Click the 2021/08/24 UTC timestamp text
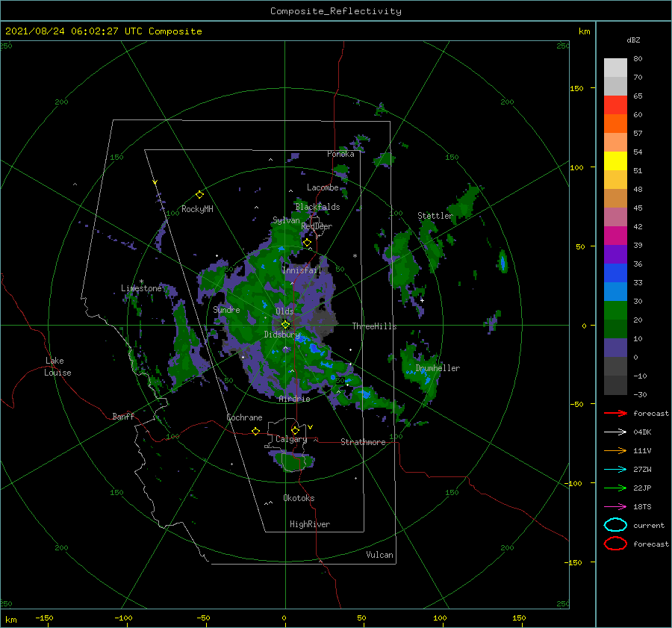The image size is (672, 628). [103, 31]
